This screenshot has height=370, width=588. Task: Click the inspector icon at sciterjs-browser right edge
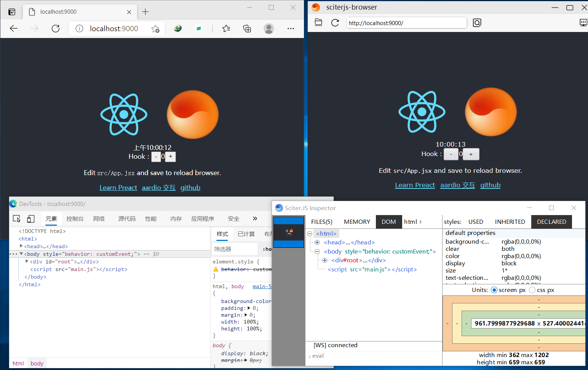pyautogui.click(x=583, y=22)
